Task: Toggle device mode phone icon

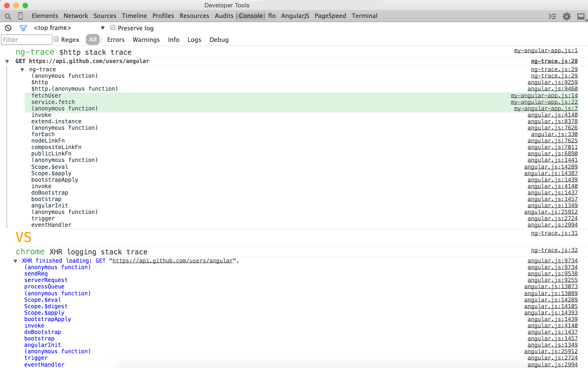Action: [x=20, y=16]
